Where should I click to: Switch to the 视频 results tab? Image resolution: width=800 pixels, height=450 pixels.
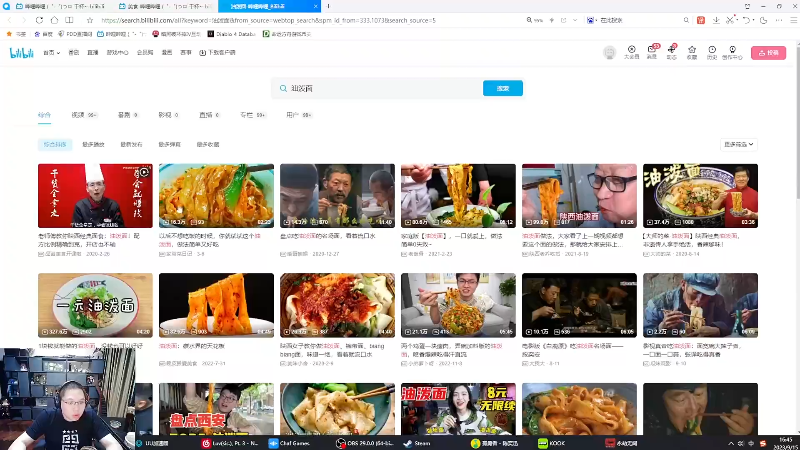point(84,115)
